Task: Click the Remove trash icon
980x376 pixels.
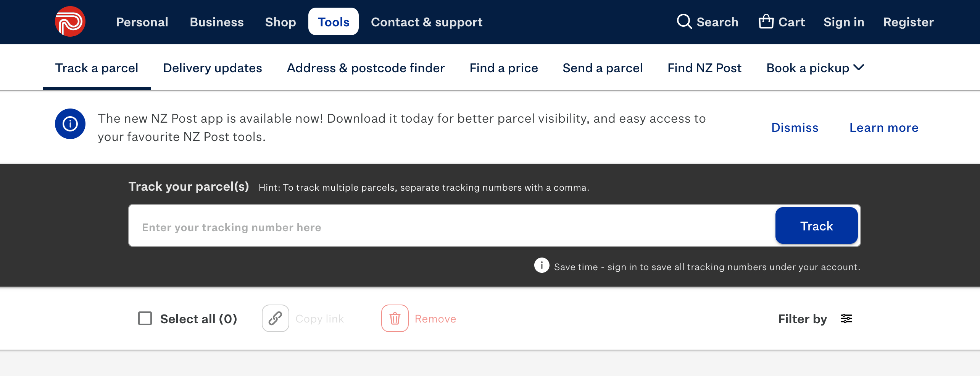Action: point(395,318)
